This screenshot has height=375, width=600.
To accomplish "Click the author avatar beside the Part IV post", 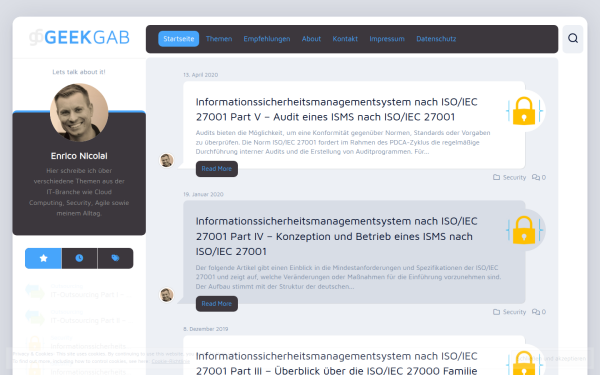I will click(x=166, y=295).
